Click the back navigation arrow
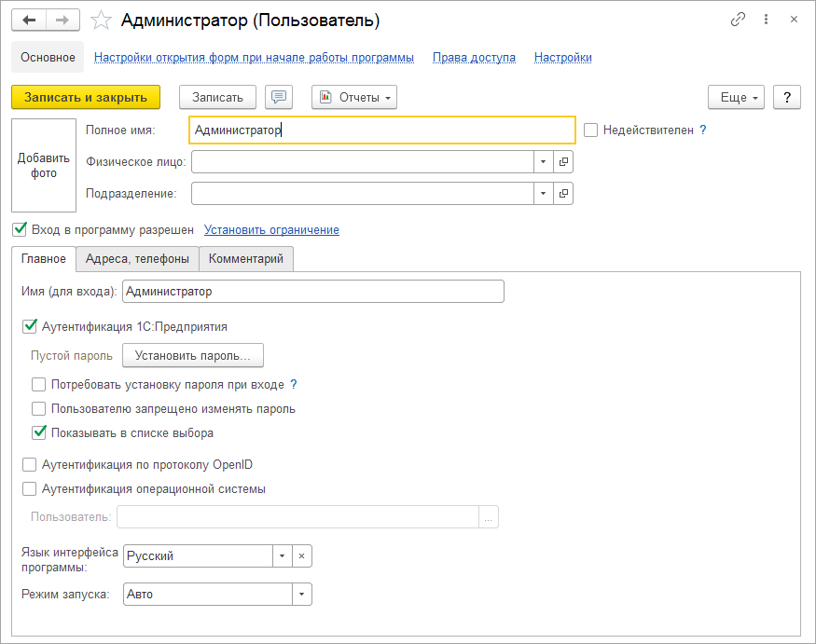The width and height of the screenshot is (816, 644). (x=29, y=20)
